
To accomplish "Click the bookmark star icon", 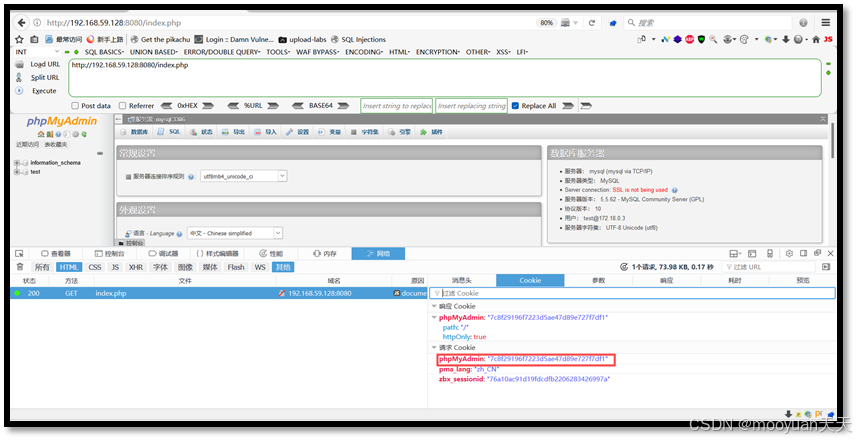I will tap(20, 39).
